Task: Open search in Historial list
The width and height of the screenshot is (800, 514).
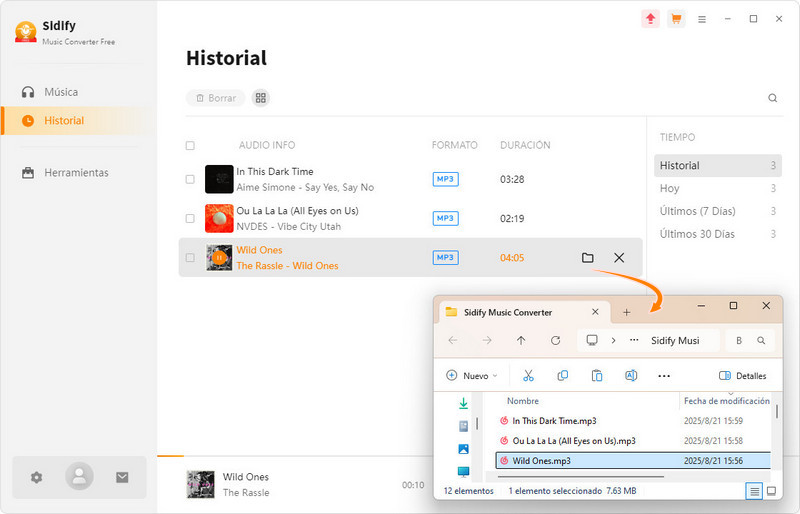Action: 772,98
